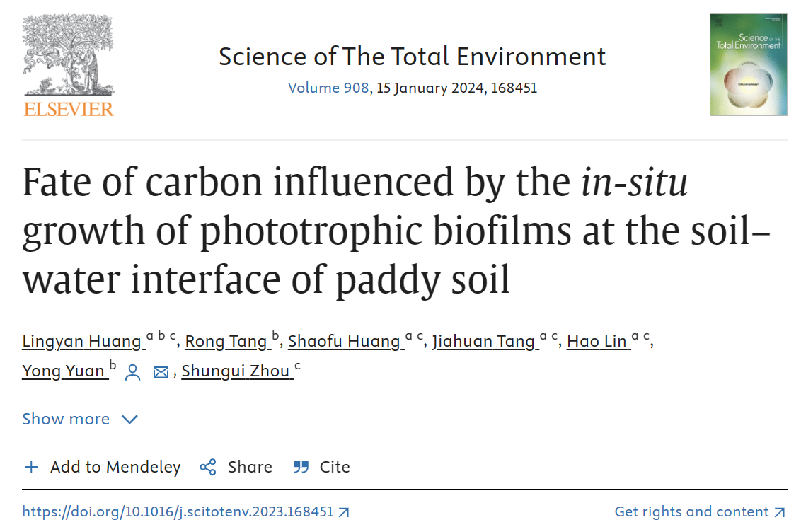Open the doi.org article link
801x532 pixels.
click(178, 511)
